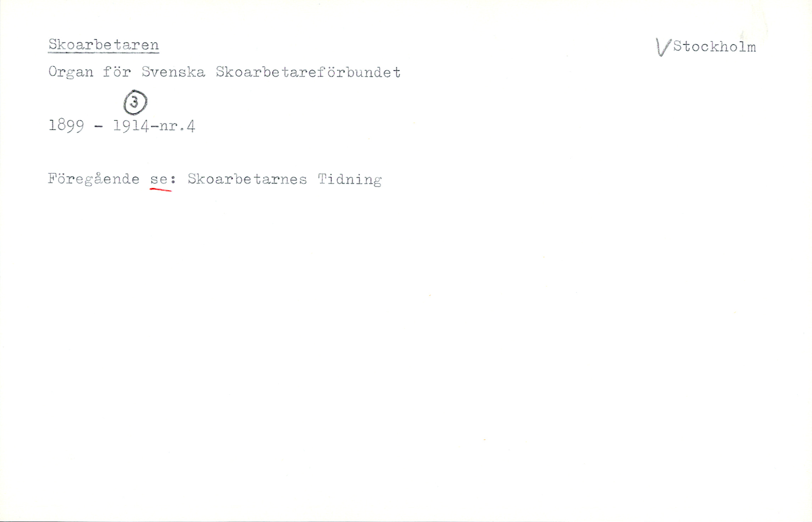Click the word Organ

(71, 72)
